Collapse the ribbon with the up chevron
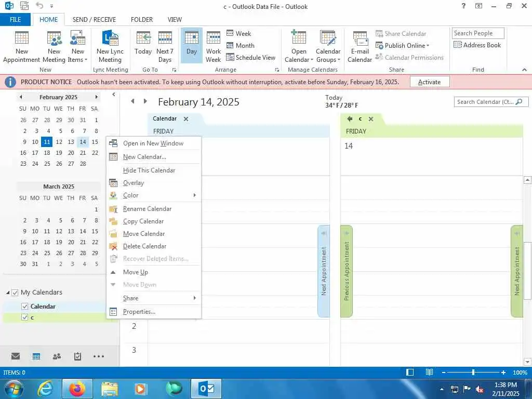 pyautogui.click(x=525, y=70)
